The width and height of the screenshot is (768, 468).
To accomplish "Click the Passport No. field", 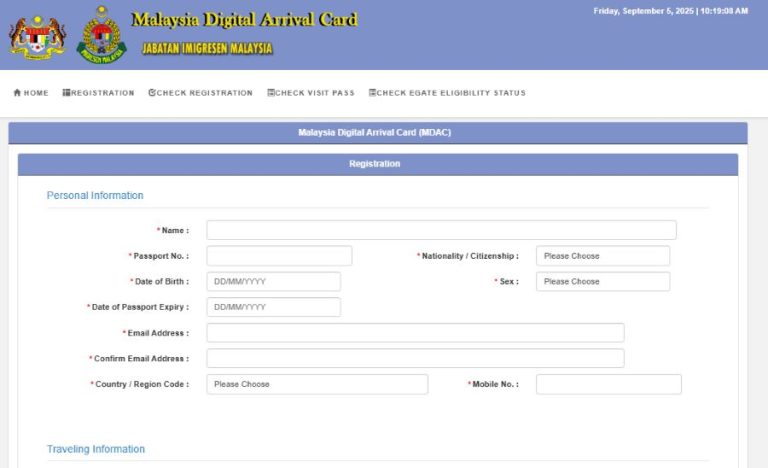I will (x=279, y=256).
